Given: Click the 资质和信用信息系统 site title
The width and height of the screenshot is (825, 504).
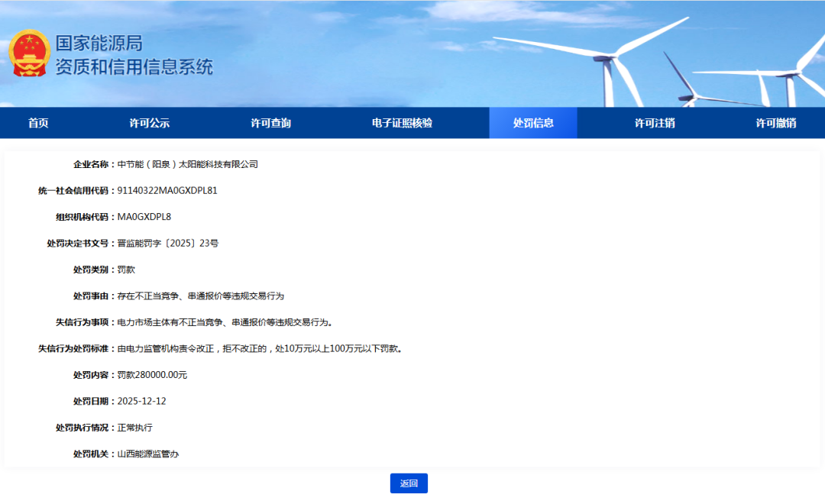Looking at the screenshot, I should [x=134, y=67].
